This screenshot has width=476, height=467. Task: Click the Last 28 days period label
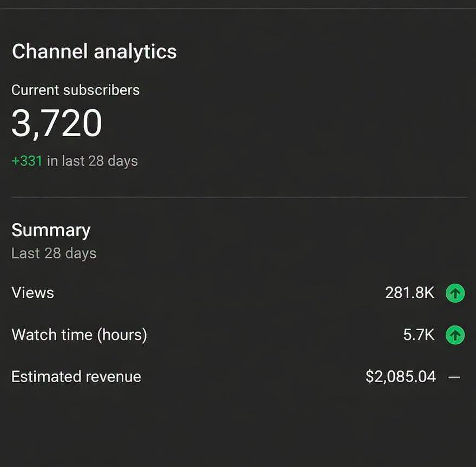tap(54, 253)
